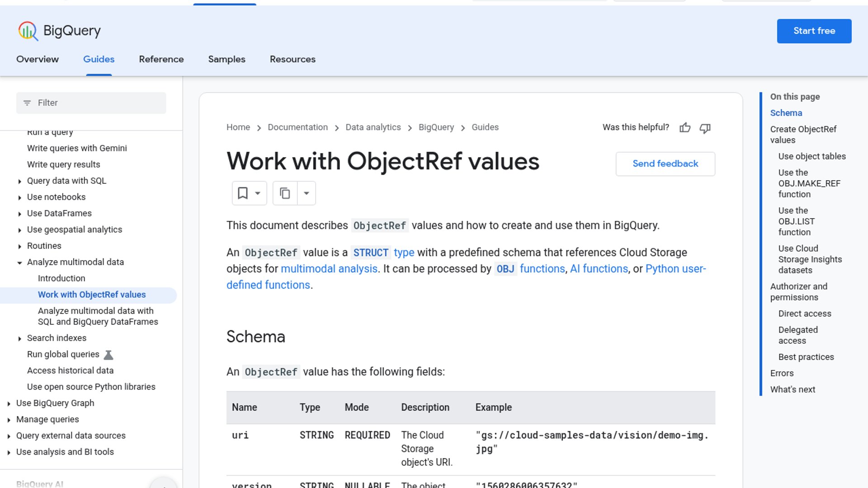Select Access historical data in sidebar

tap(70, 371)
